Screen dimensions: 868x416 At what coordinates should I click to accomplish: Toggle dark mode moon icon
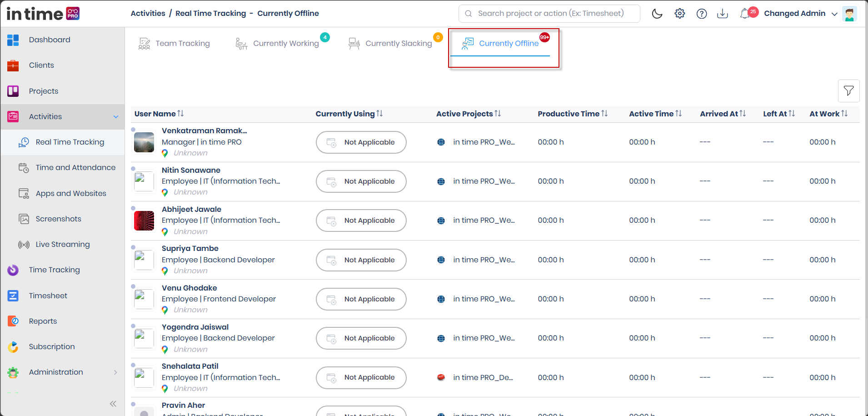point(657,14)
